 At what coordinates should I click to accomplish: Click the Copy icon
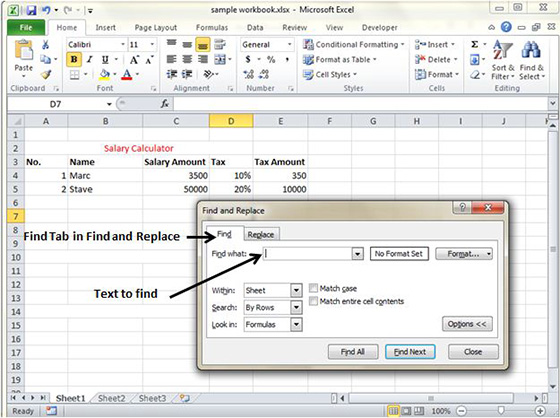45,59
